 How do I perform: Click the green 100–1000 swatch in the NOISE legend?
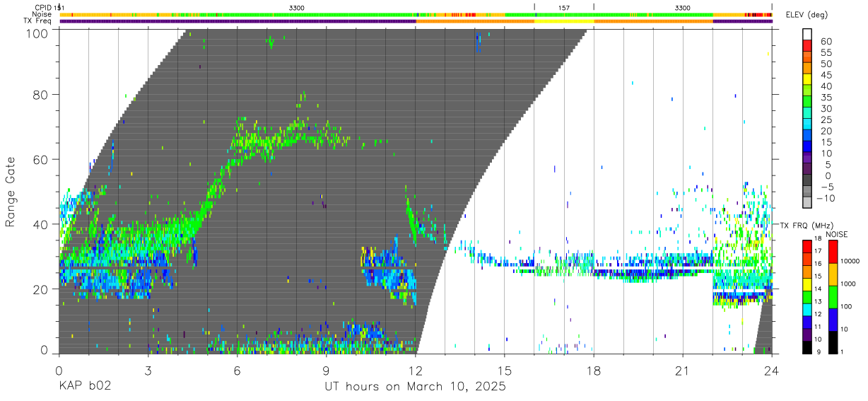pyautogui.click(x=832, y=296)
